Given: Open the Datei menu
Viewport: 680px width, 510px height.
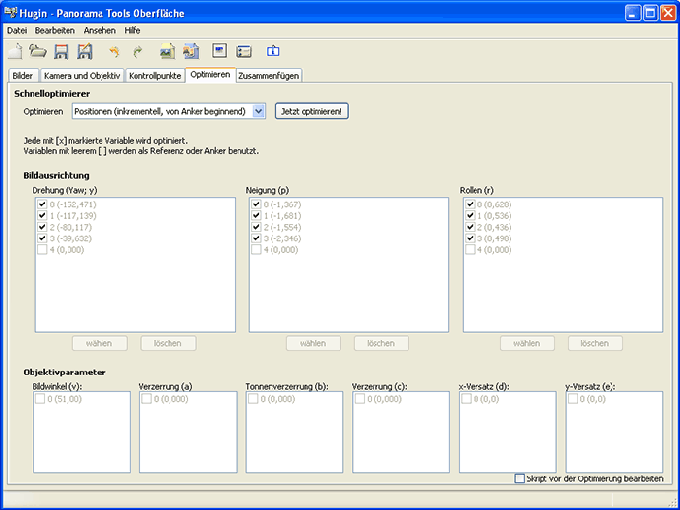Looking at the screenshot, I should 17,30.
